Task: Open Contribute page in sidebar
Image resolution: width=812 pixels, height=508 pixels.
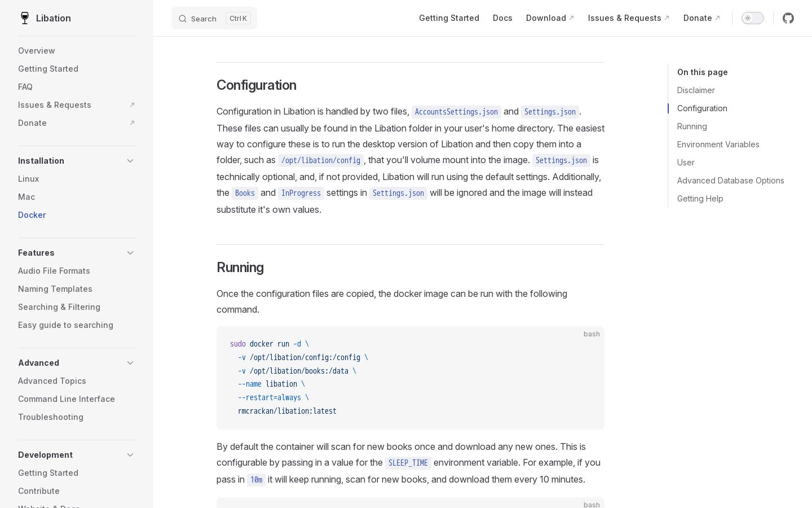Action: [x=39, y=491]
